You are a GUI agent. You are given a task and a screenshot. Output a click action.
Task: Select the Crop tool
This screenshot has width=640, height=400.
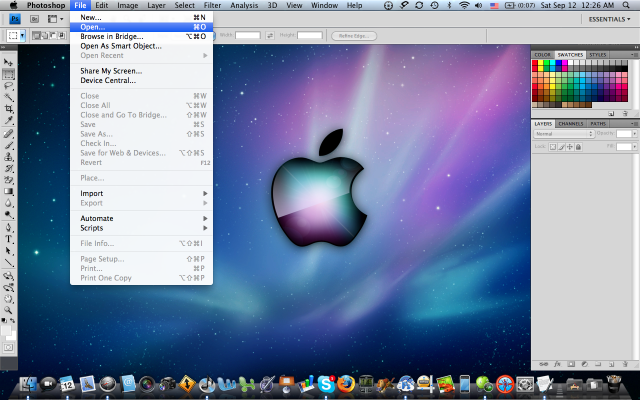pyautogui.click(x=8, y=109)
